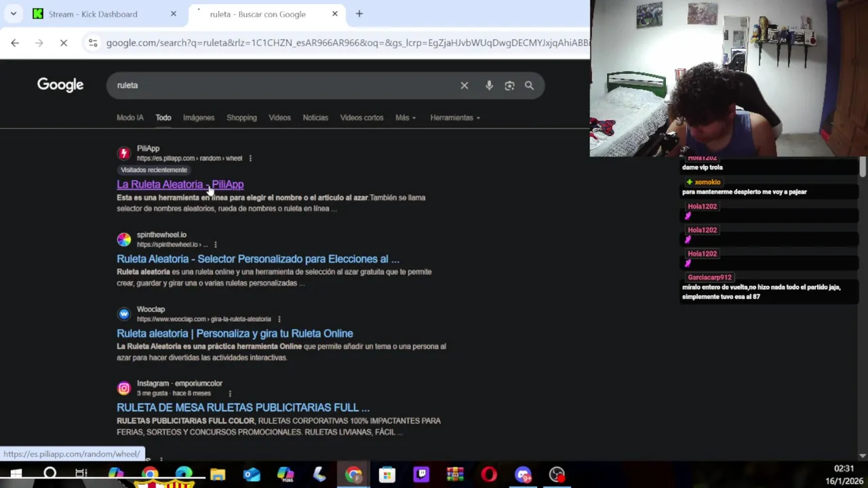The height and width of the screenshot is (488, 868).
Task: Switch to Videos results tab
Action: point(279,117)
